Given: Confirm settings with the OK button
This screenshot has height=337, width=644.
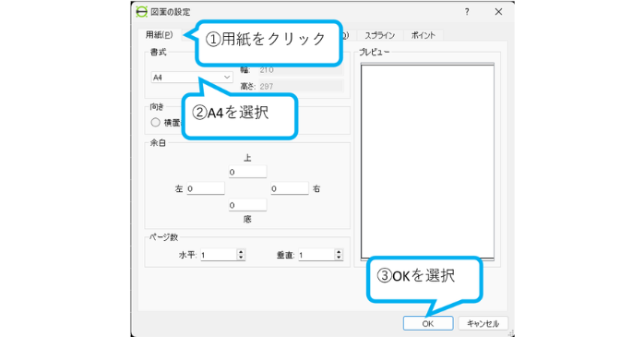Looking at the screenshot, I should [x=428, y=323].
